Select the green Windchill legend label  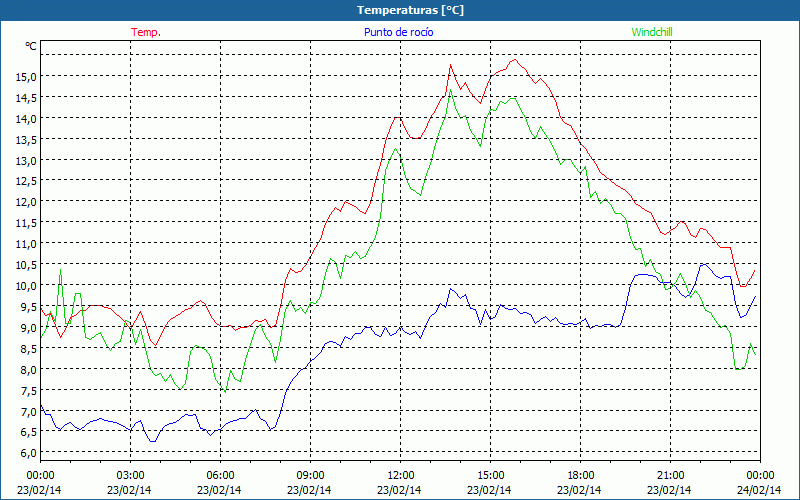pos(652,32)
